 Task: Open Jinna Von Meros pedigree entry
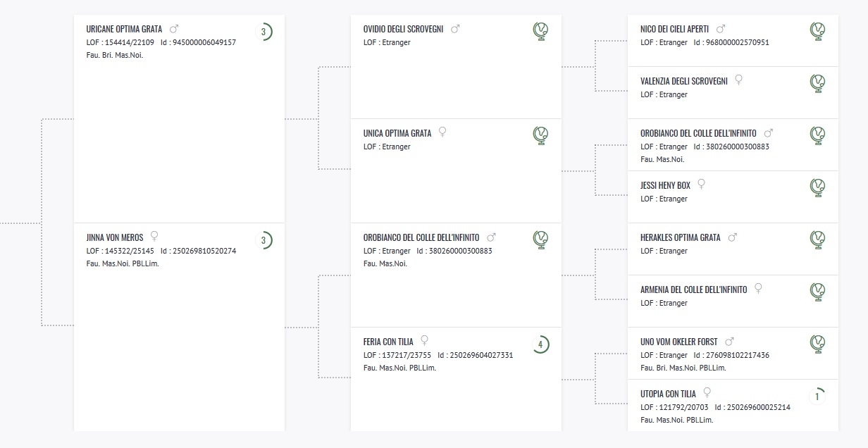pos(115,238)
